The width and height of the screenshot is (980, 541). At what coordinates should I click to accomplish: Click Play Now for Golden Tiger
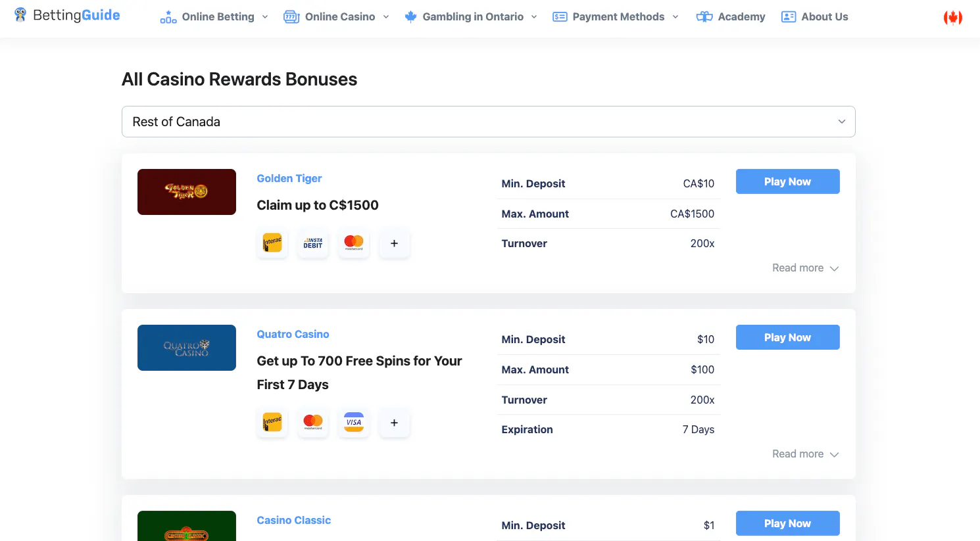[788, 181]
